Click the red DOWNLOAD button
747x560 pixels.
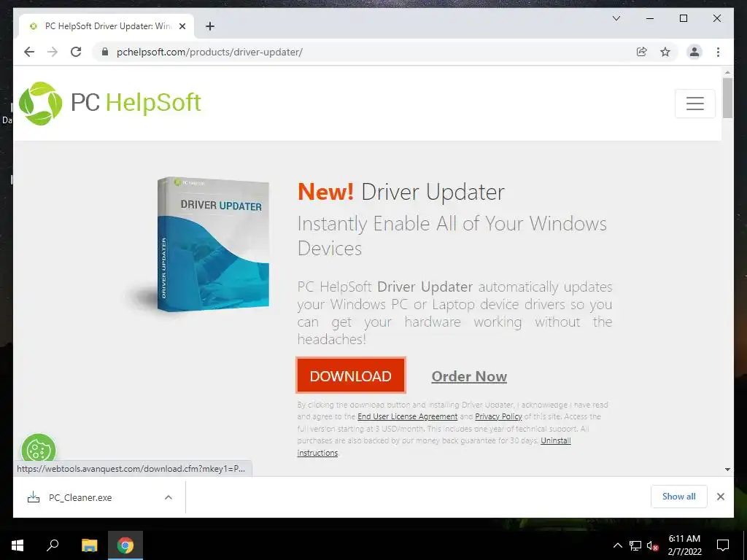click(351, 376)
